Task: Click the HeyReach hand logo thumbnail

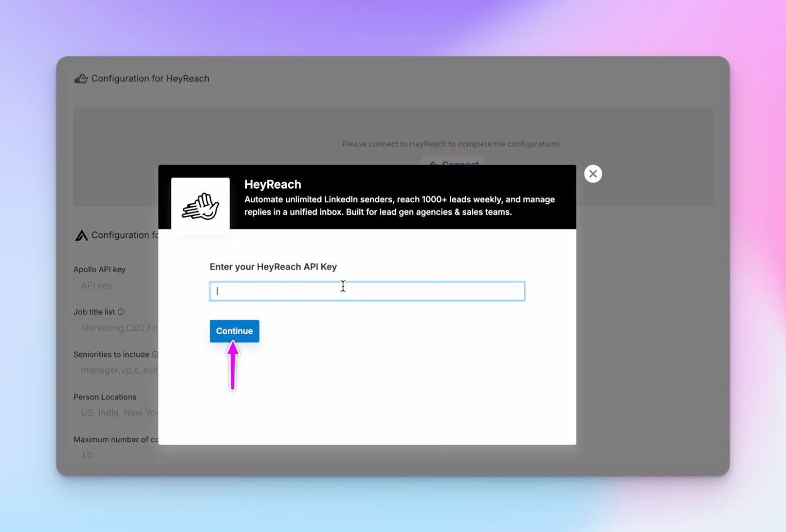Action: (x=200, y=206)
